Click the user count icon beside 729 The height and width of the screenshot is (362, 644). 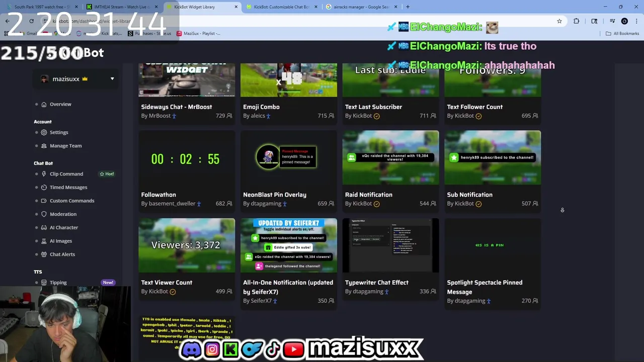(x=229, y=116)
